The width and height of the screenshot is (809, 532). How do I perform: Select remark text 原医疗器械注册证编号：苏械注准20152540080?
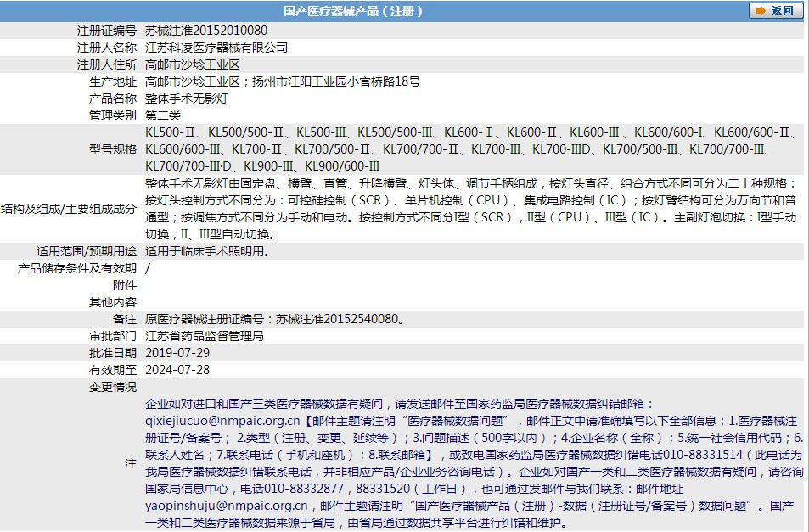274,319
